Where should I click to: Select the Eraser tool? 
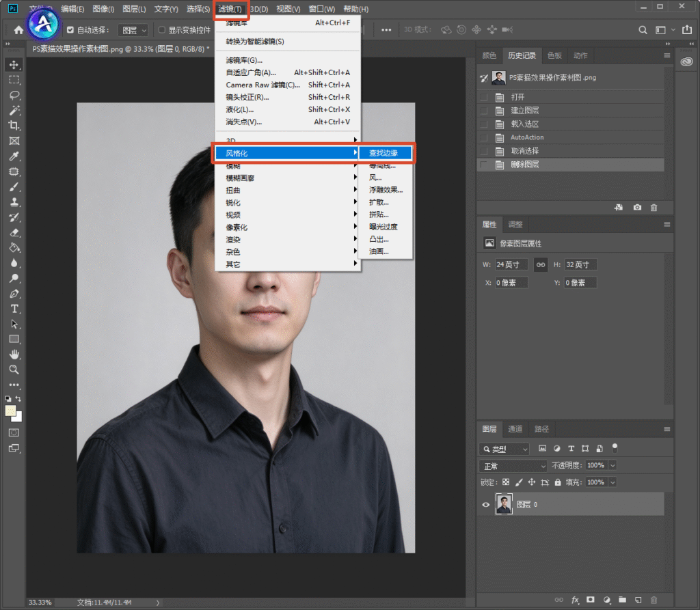(x=14, y=232)
